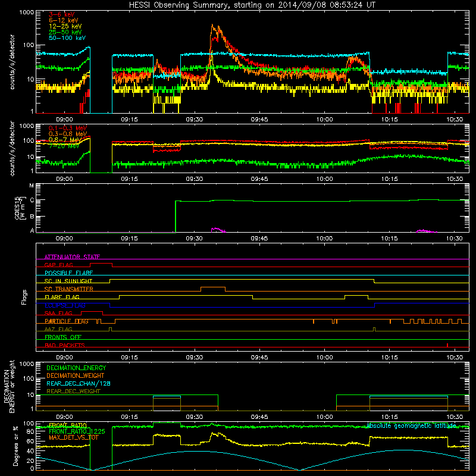Click the 10:15 tick under the keV panel
Viewport: 476px width, 476px height.
pyautogui.click(x=389, y=120)
